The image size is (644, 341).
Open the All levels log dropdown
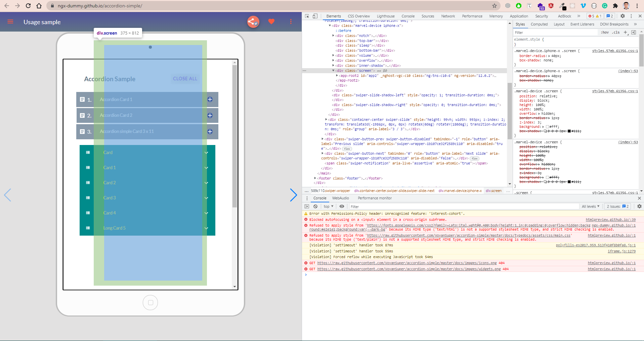point(591,206)
